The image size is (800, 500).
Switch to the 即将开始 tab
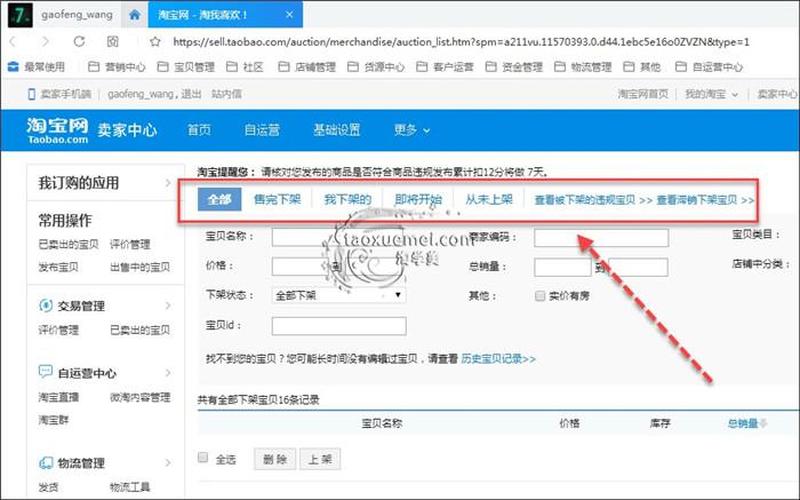[418, 199]
